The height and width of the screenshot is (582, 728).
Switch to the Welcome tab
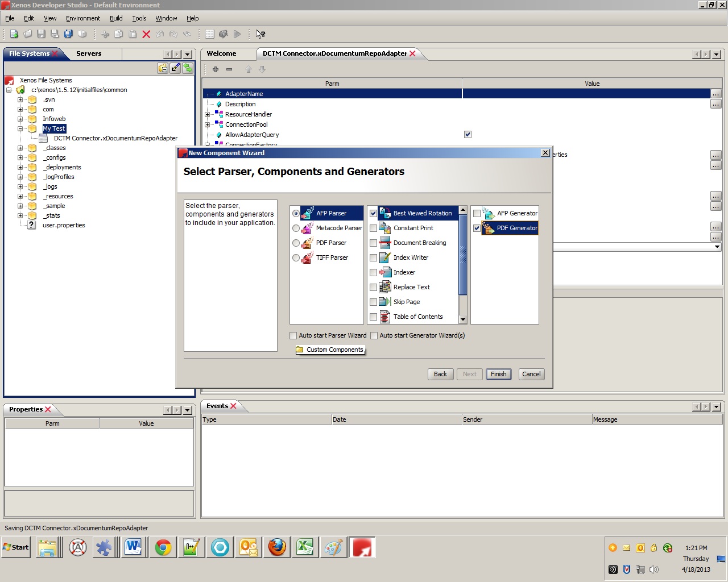pos(221,53)
